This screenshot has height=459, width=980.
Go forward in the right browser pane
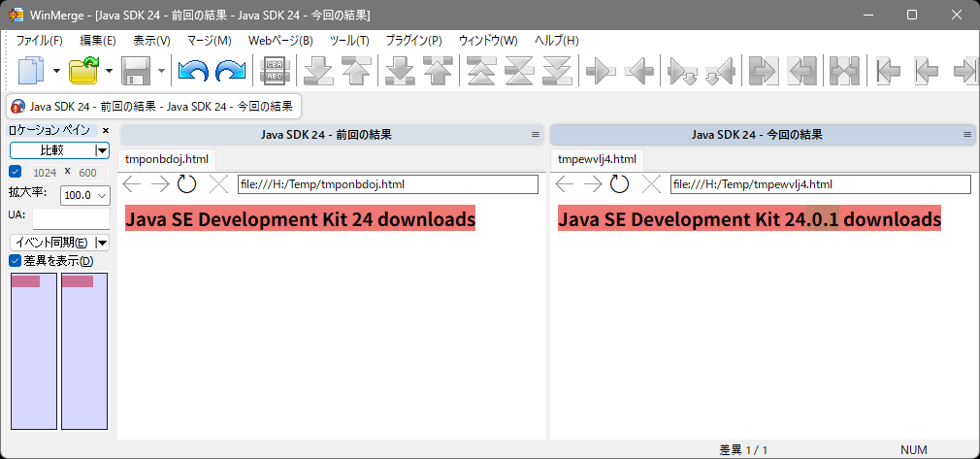[x=593, y=183]
